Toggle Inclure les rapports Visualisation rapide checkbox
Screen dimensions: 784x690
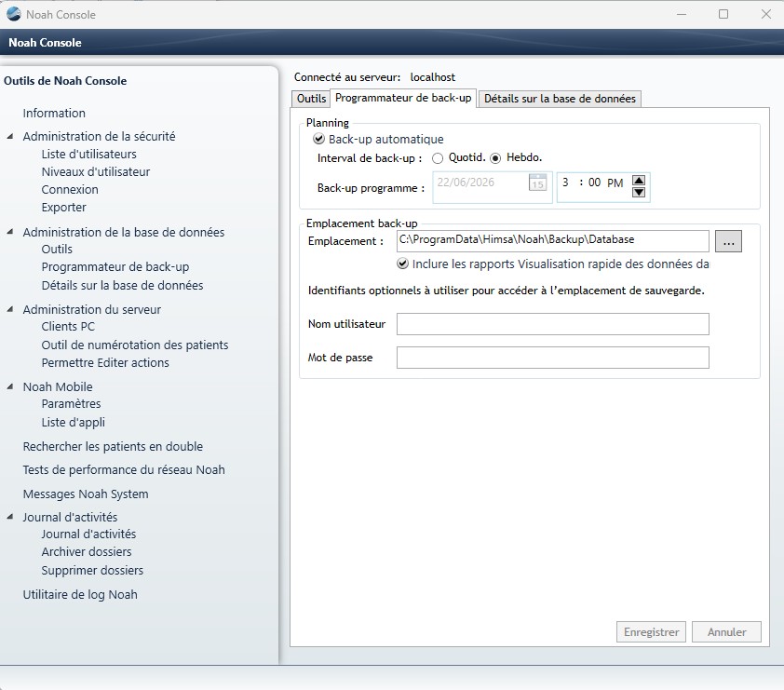point(402,264)
